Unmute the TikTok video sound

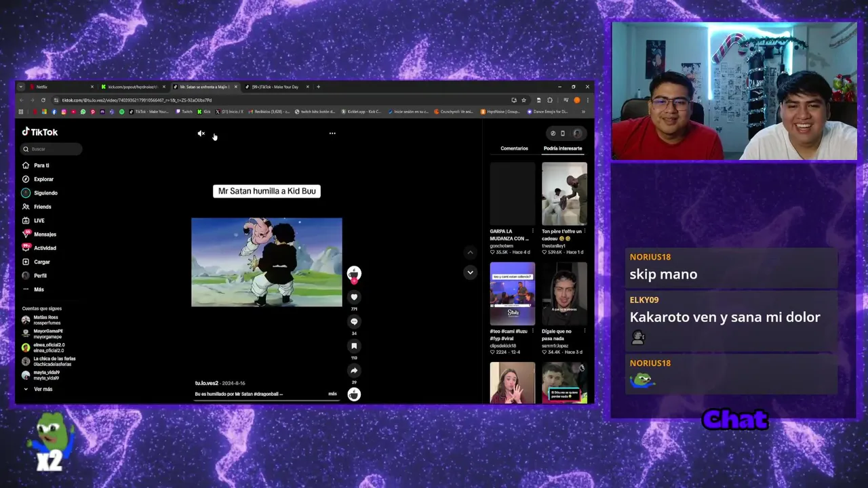coord(201,134)
